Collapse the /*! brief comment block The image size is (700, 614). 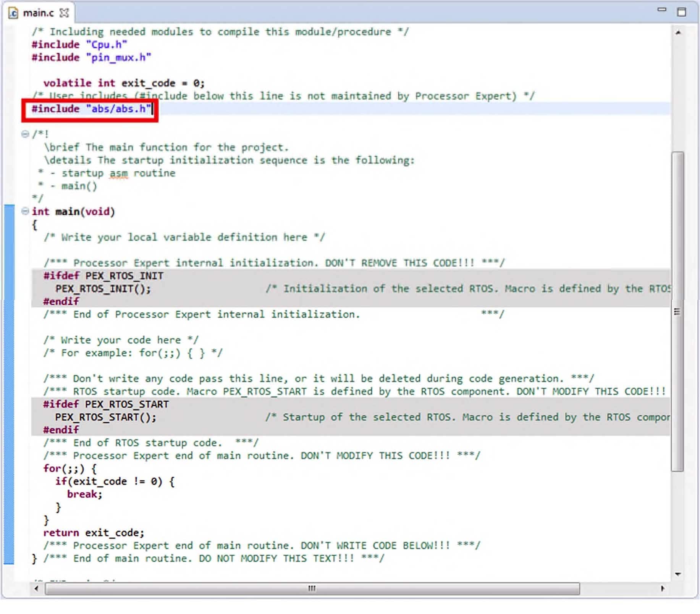25,134
